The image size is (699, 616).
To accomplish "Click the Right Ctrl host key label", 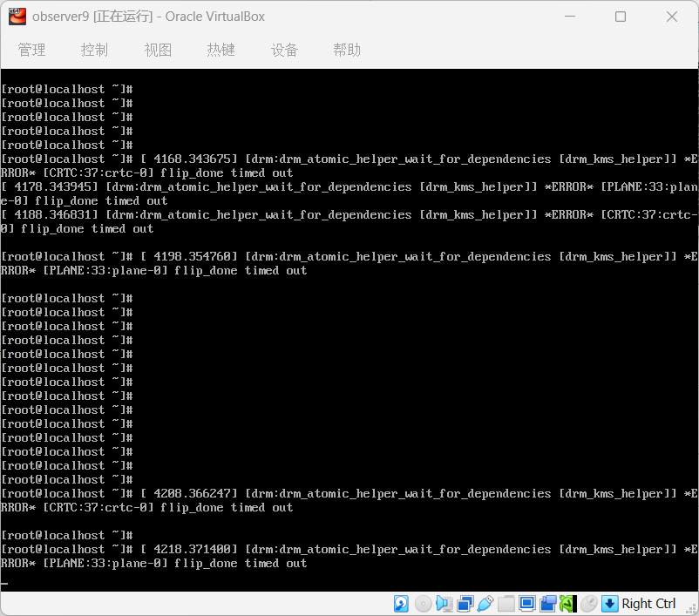I will (x=648, y=603).
